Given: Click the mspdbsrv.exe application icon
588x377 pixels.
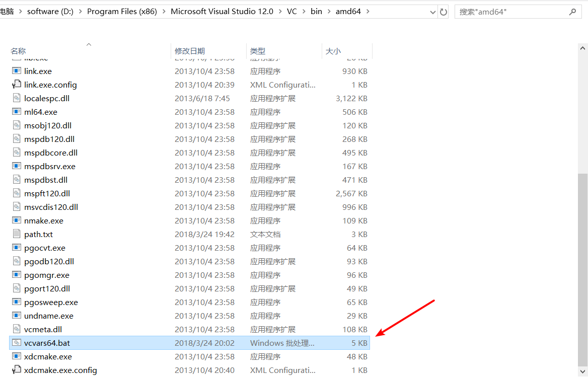Looking at the screenshot, I should pyautogui.click(x=17, y=166).
